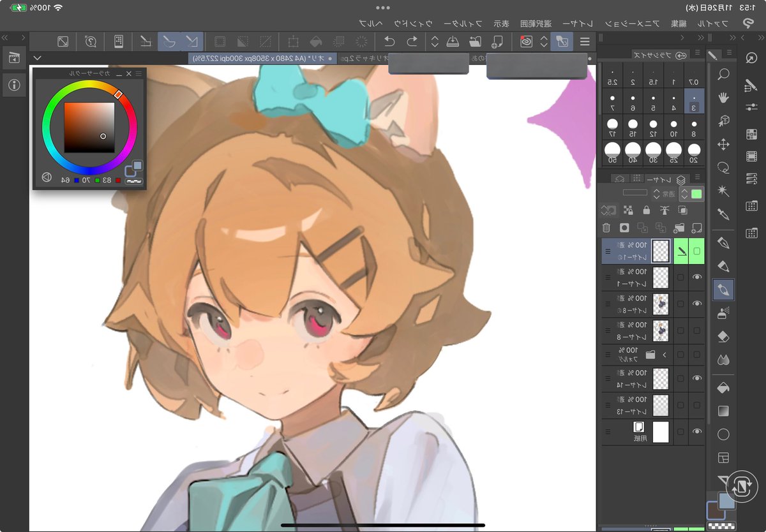Image resolution: width=766 pixels, height=532 pixels.
Task: Select the Eraser tool
Action: tap(723, 336)
